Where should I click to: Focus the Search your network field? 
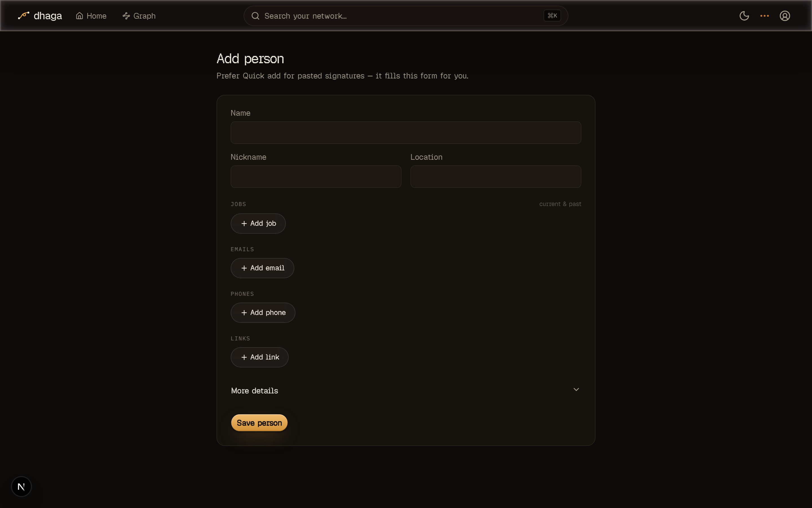405,16
